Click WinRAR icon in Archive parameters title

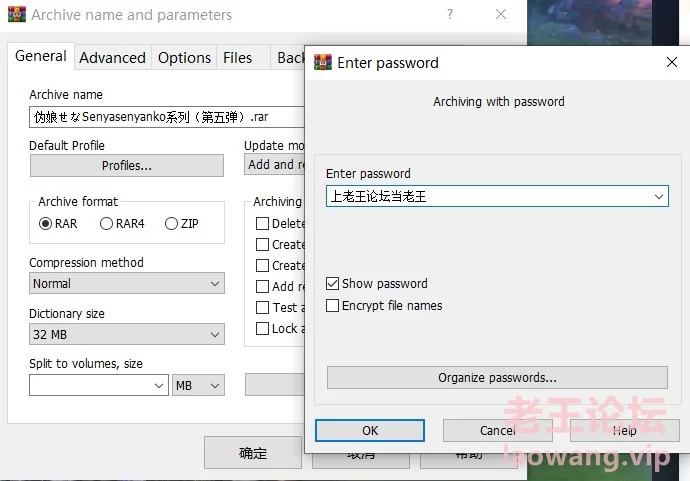coord(17,14)
